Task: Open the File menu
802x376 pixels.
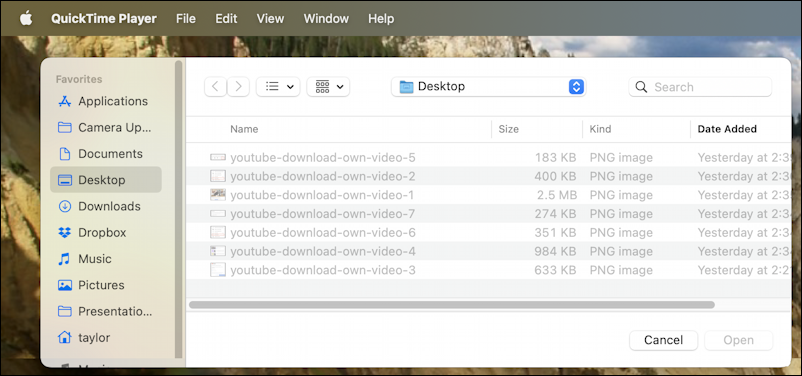Action: click(186, 19)
